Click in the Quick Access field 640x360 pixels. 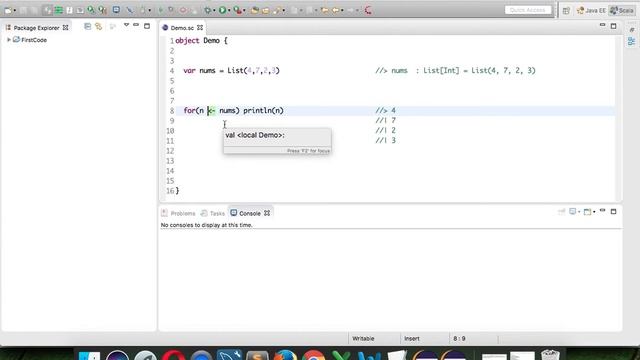(x=528, y=10)
